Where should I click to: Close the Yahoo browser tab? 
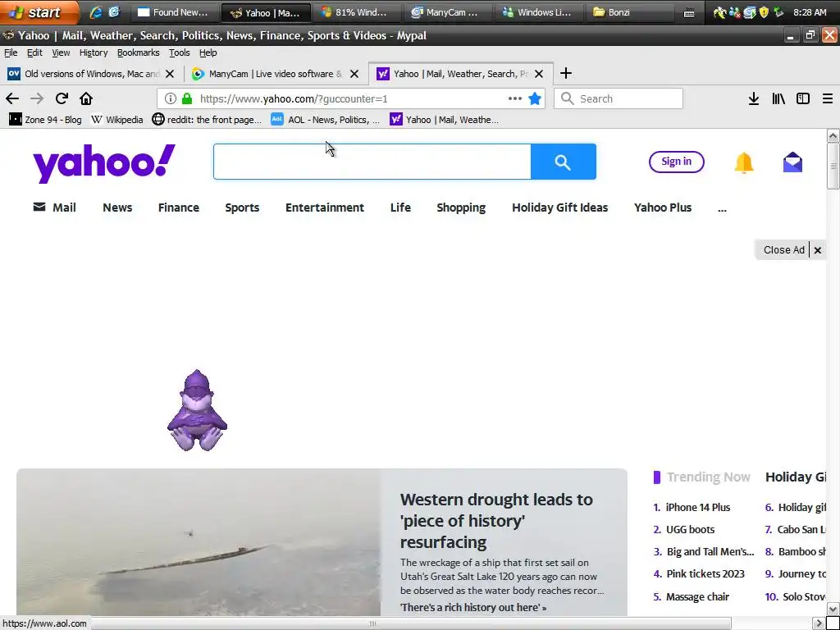point(539,74)
